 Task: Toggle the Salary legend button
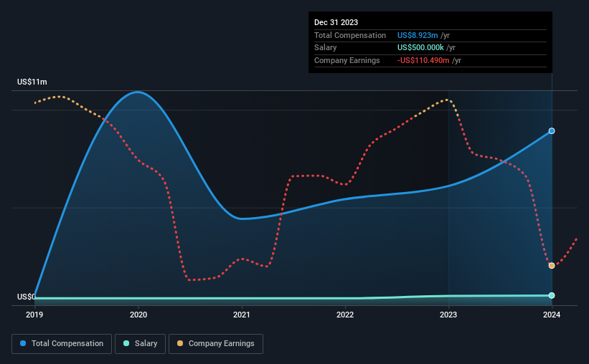tap(140, 344)
